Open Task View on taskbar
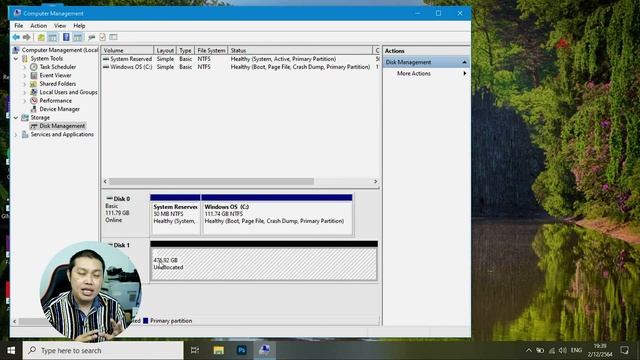The height and width of the screenshot is (360, 640). pos(195,350)
